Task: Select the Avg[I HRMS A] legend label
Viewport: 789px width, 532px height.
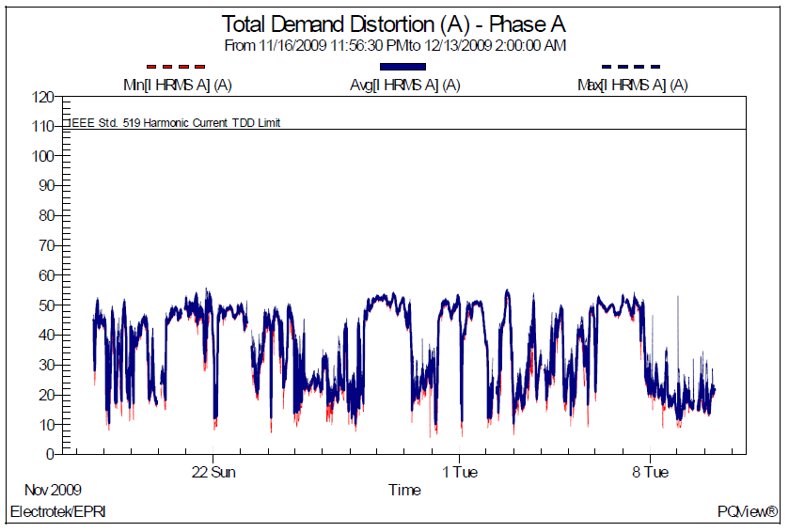Action: pyautogui.click(x=403, y=85)
